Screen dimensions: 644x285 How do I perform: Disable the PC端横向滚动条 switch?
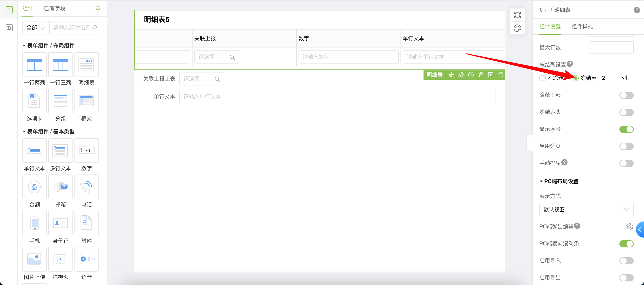(x=626, y=244)
